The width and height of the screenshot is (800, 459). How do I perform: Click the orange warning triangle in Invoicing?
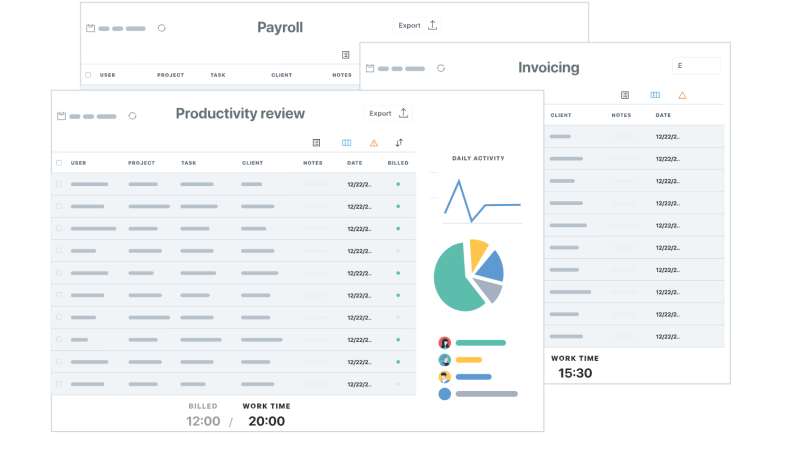pos(682,95)
